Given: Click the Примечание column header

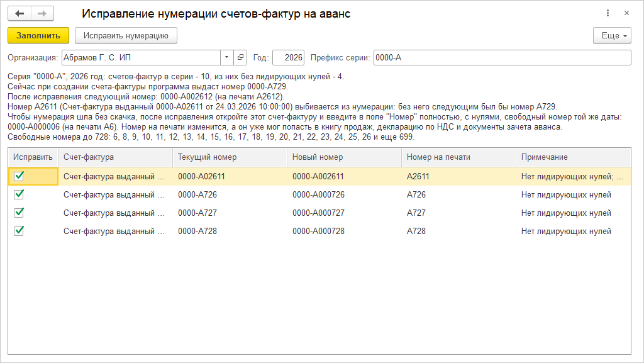Looking at the screenshot, I should pos(574,157).
